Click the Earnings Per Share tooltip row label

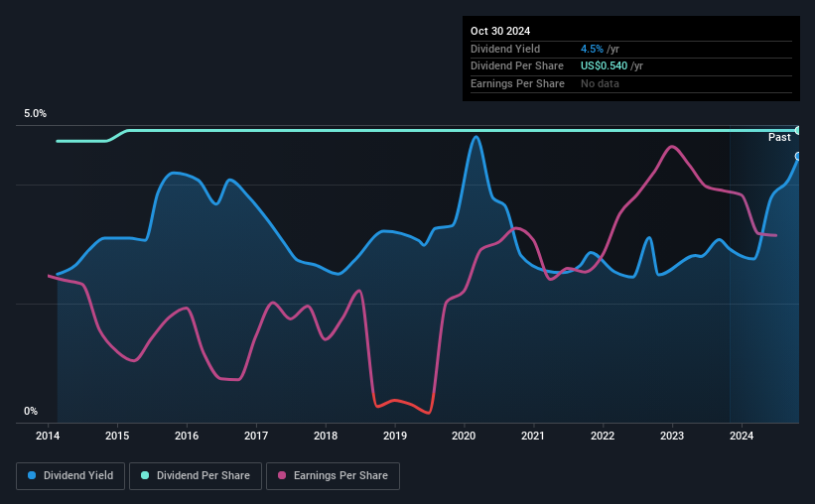tap(517, 83)
